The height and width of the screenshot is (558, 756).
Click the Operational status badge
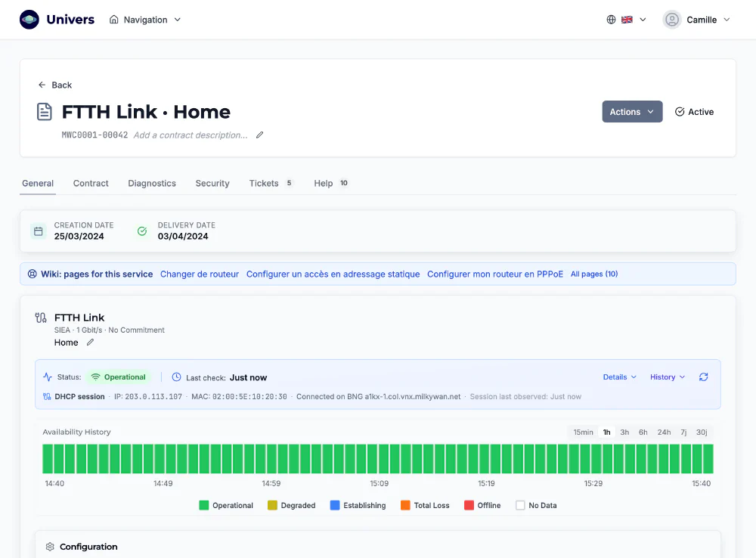[x=119, y=377]
